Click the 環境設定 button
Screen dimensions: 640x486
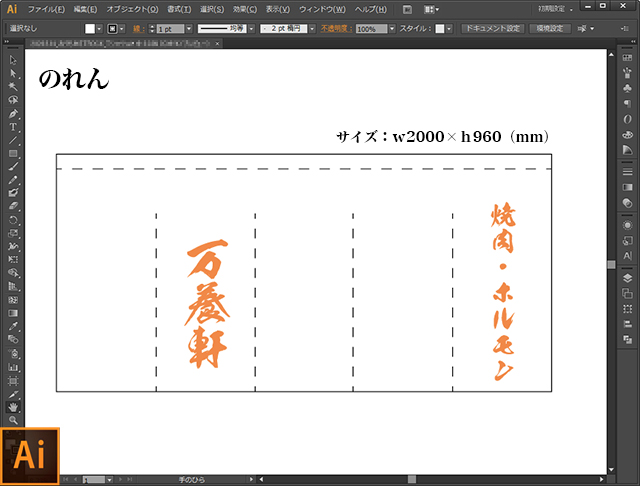(x=550, y=29)
